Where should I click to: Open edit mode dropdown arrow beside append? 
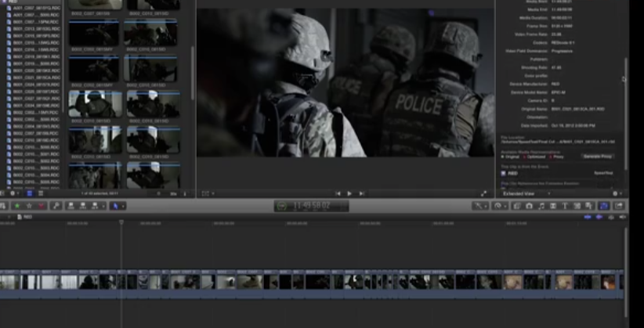click(103, 206)
